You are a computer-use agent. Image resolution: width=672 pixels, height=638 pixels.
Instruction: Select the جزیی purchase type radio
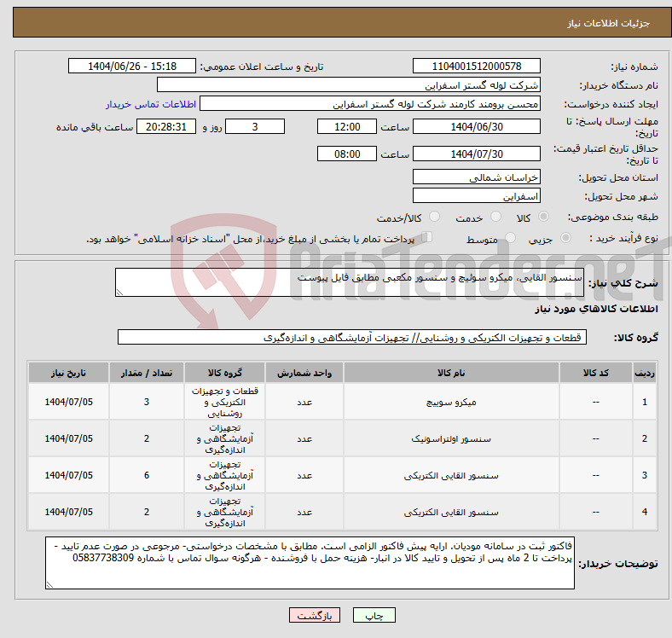pyautogui.click(x=565, y=237)
